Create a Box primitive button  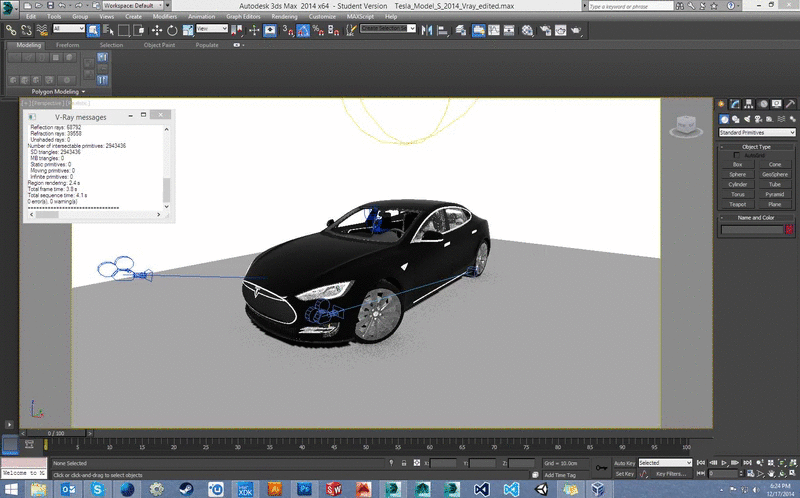click(738, 164)
